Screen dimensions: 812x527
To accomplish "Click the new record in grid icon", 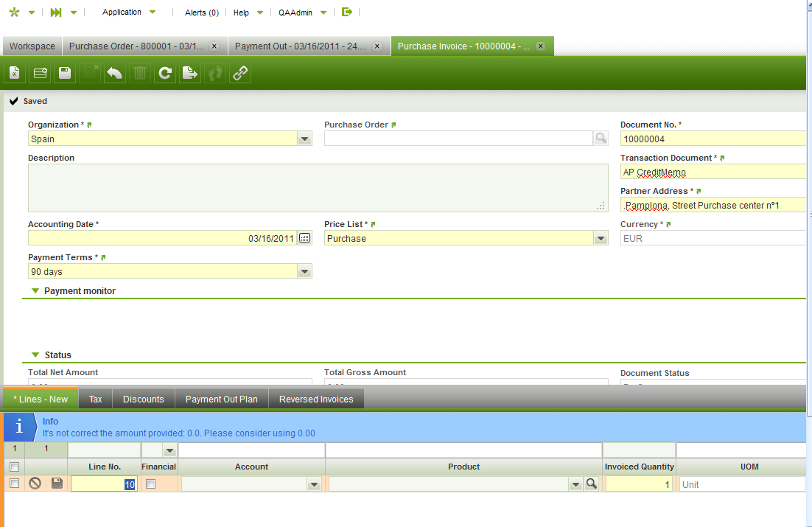I will pyautogui.click(x=40, y=73).
